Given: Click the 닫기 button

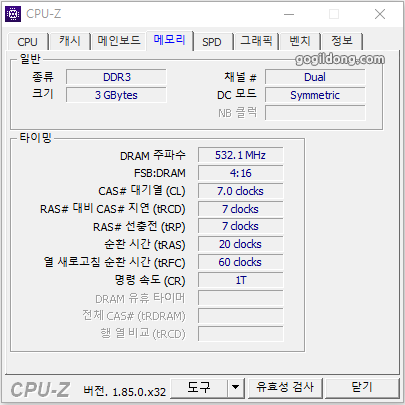Looking at the screenshot, I should coord(362,388).
